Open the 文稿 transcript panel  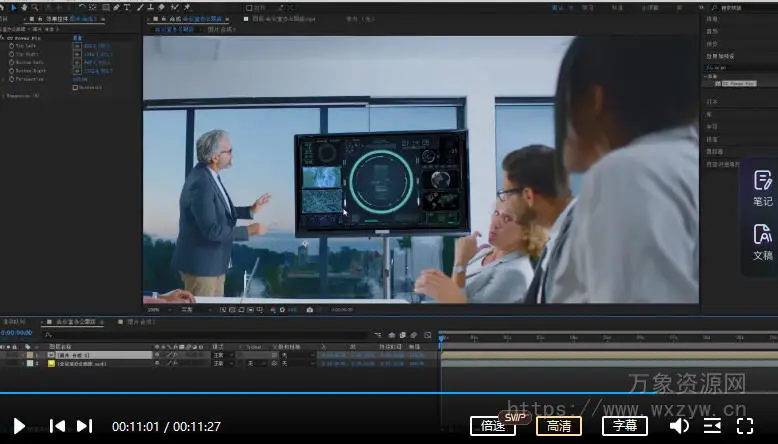pyautogui.click(x=762, y=243)
